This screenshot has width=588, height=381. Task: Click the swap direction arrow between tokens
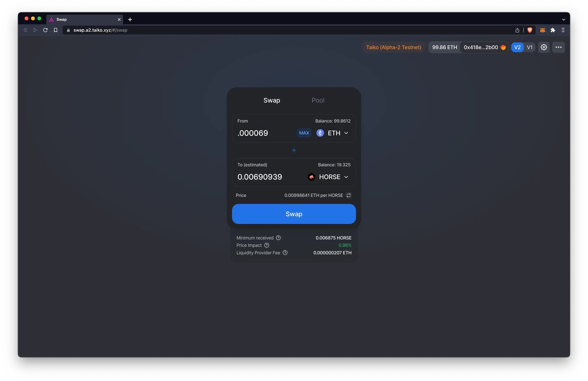tap(294, 150)
